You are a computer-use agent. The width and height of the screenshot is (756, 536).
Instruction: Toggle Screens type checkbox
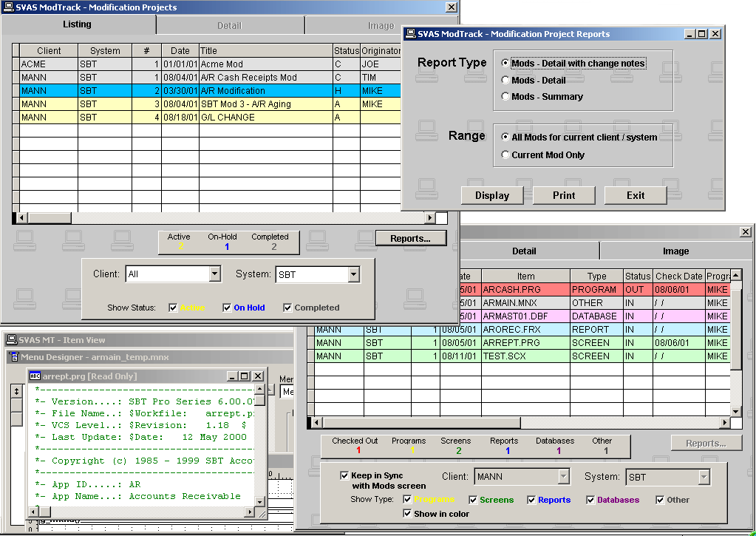point(473,500)
